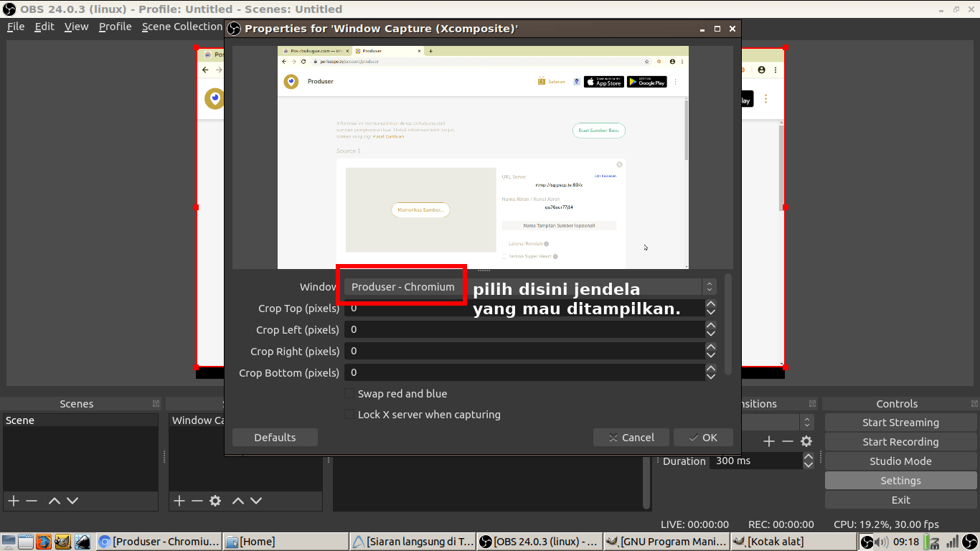Move source down arrow in Sources panel
The width and height of the screenshot is (980, 551).
click(x=256, y=501)
